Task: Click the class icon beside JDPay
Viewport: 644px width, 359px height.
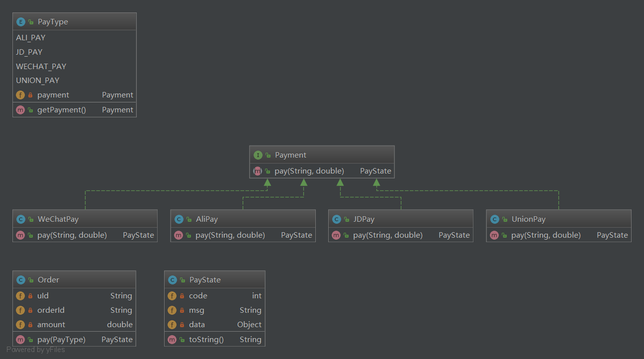Action: [336, 219]
